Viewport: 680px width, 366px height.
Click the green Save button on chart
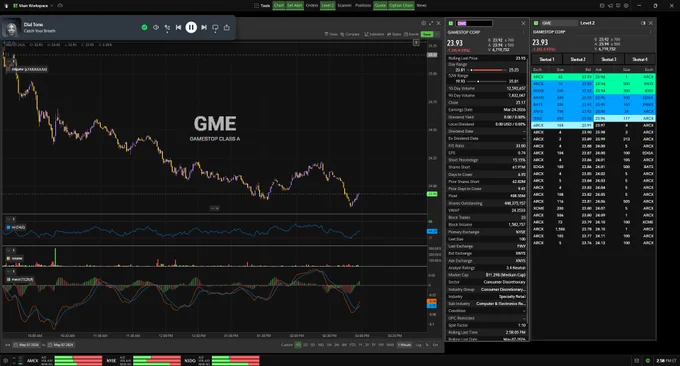point(427,34)
